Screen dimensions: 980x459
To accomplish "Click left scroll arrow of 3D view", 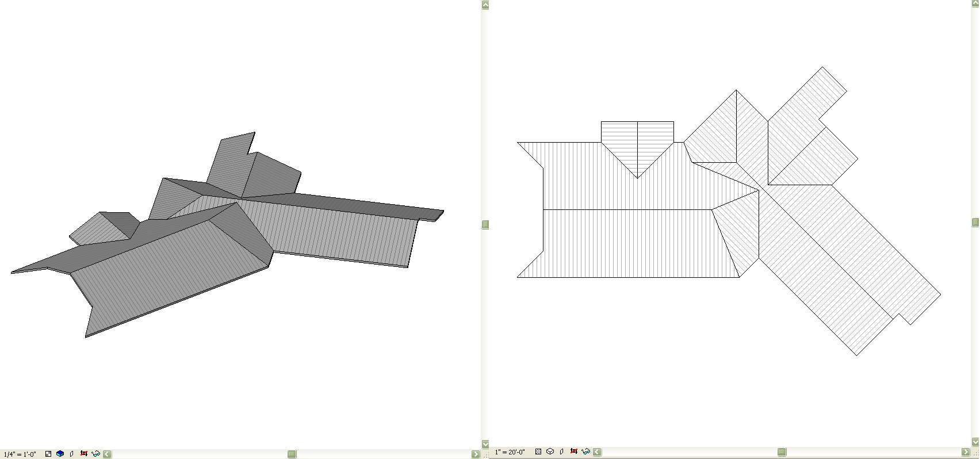I will pos(107,454).
